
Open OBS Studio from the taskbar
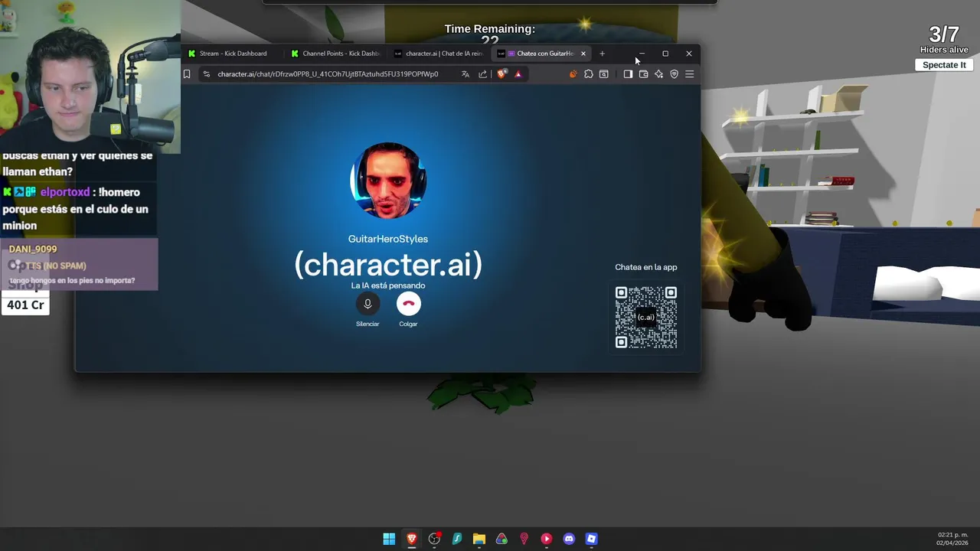434,539
